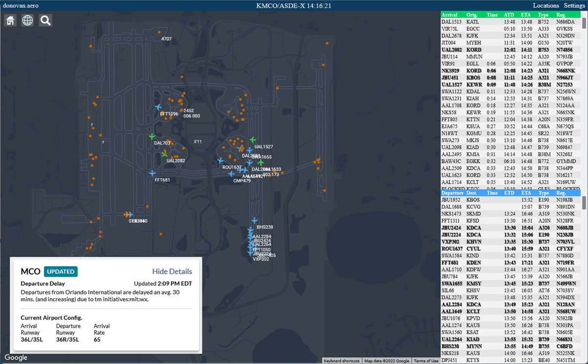Select arrival row DAL1513
The width and height of the screenshot is (588, 364).
point(511,22)
